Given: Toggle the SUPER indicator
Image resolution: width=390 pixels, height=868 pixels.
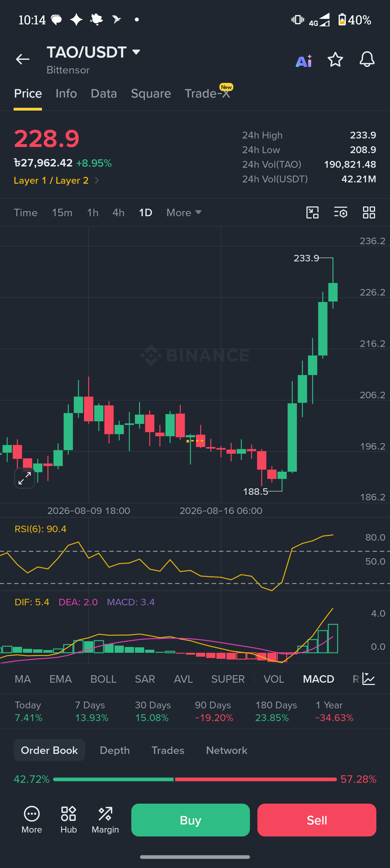Looking at the screenshot, I should (228, 679).
